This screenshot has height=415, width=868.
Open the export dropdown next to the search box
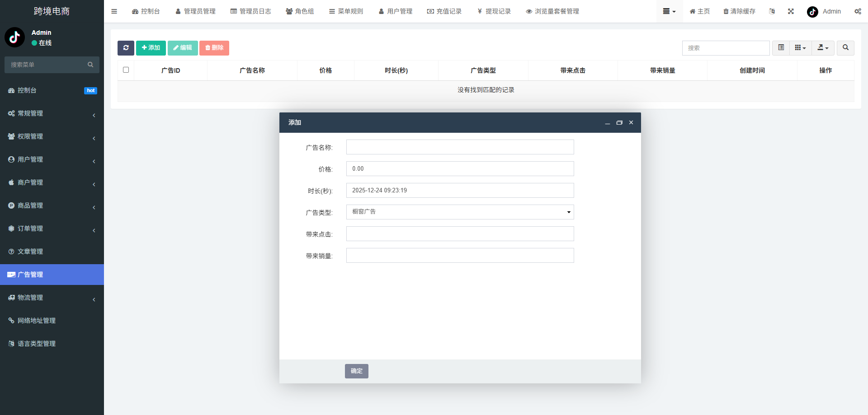823,48
